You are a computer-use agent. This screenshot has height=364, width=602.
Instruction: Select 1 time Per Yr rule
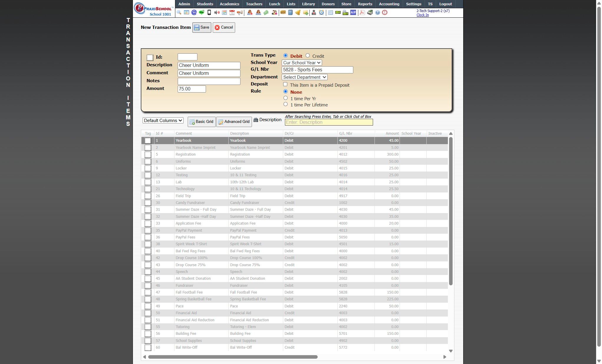[286, 98]
